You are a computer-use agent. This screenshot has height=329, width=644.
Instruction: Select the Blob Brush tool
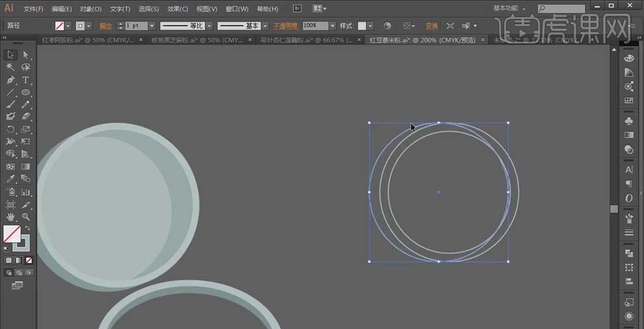pyautogui.click(x=10, y=116)
